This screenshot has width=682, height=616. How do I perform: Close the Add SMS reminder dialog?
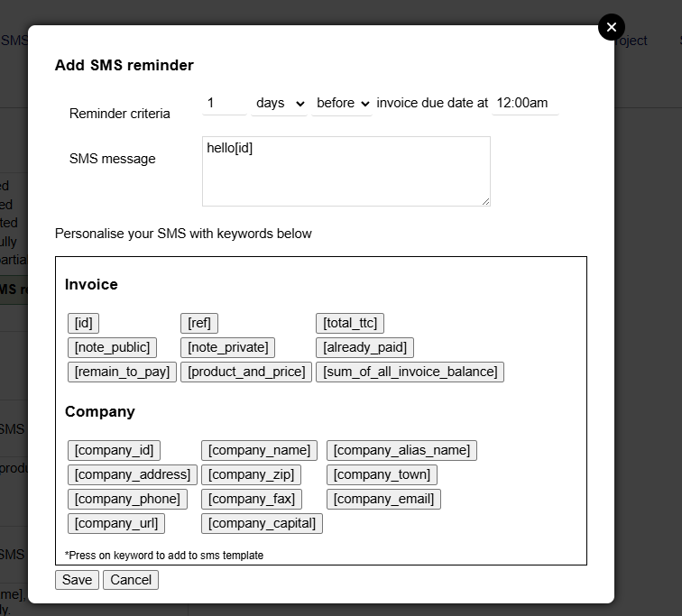pyautogui.click(x=612, y=27)
